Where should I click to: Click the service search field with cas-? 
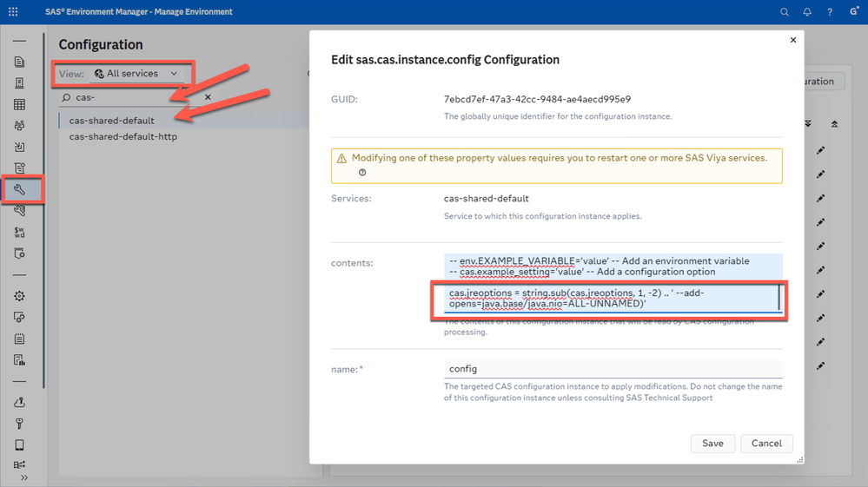point(136,97)
